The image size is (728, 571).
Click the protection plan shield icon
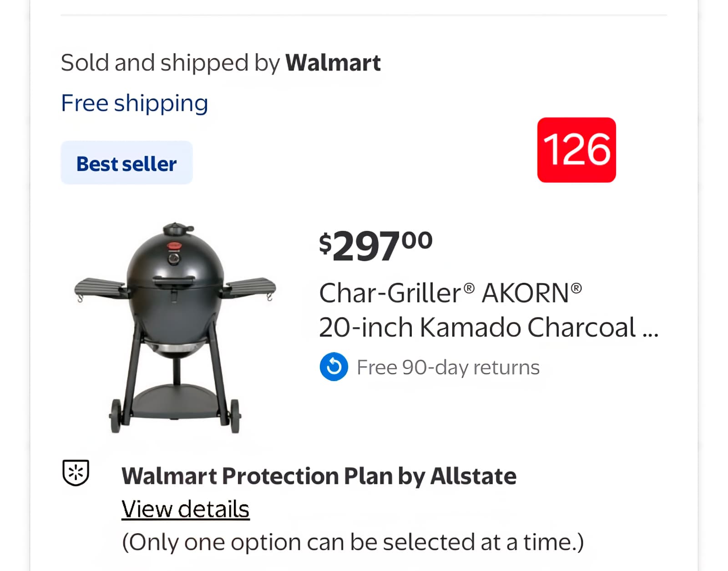[x=76, y=473]
